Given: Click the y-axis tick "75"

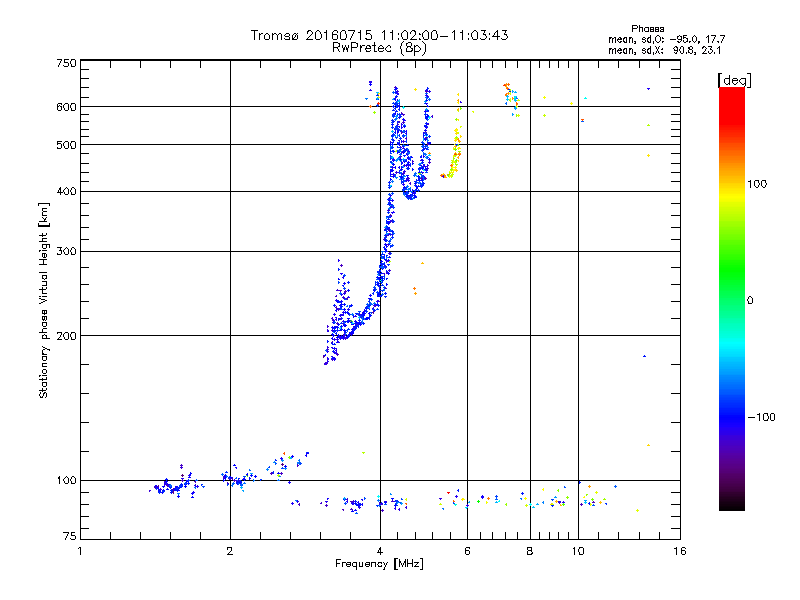Looking at the screenshot, I should pos(70,536).
